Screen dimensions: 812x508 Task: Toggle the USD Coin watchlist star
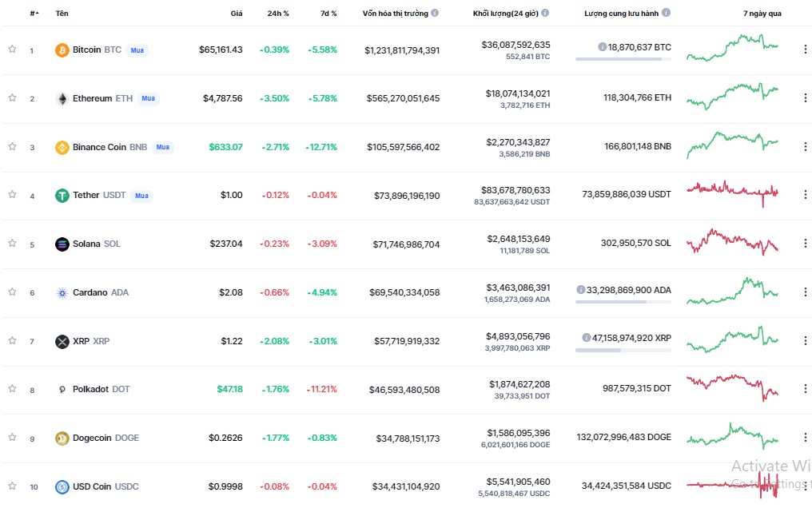12,486
